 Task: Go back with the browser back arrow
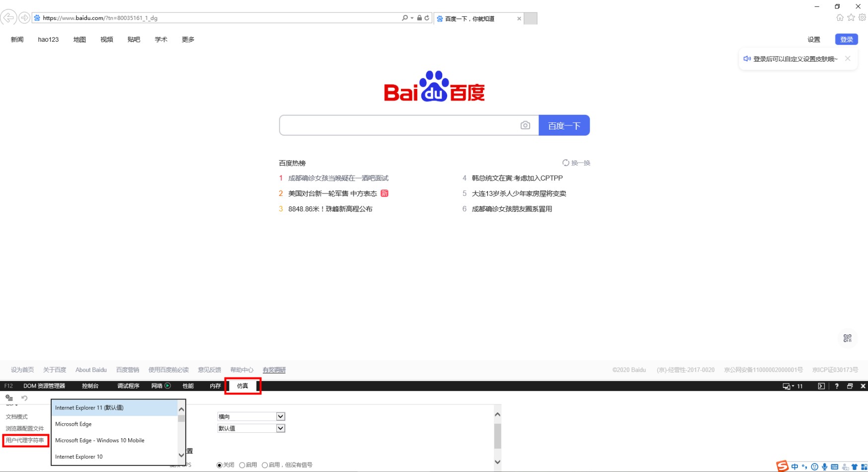pos(8,18)
